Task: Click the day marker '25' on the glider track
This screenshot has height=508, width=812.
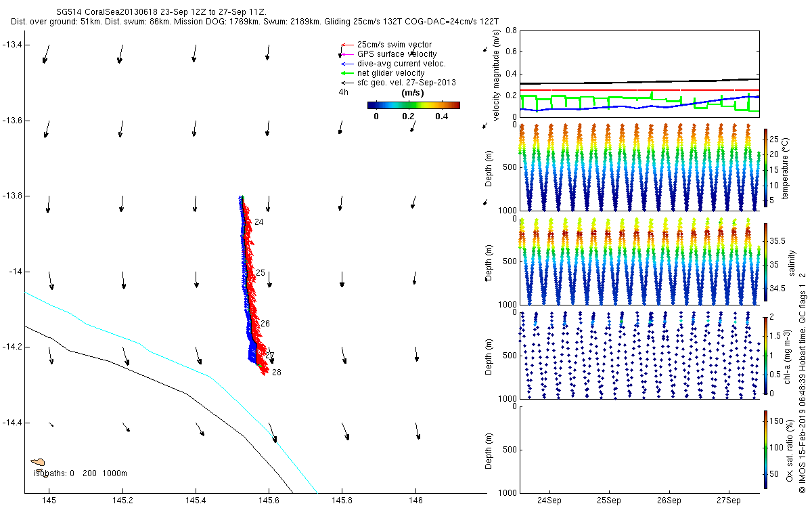Action: (261, 273)
